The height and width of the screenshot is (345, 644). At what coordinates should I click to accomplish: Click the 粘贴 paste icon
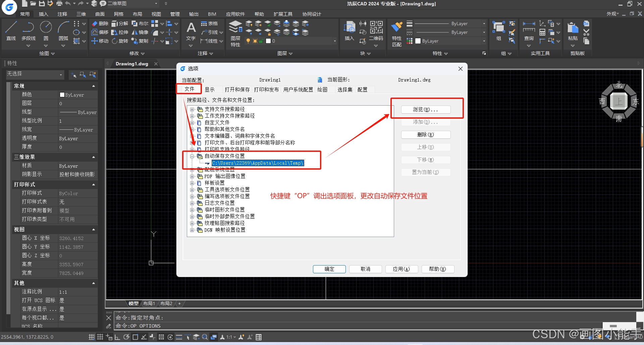(573, 31)
